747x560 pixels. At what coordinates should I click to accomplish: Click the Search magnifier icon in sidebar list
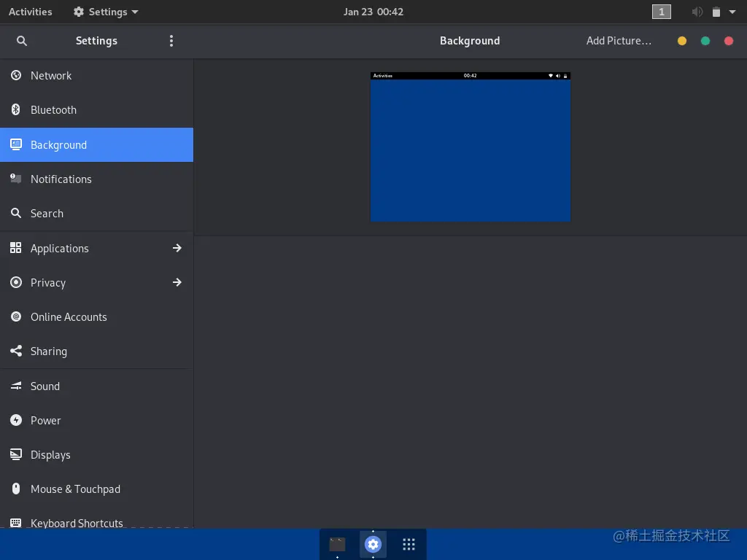point(16,213)
